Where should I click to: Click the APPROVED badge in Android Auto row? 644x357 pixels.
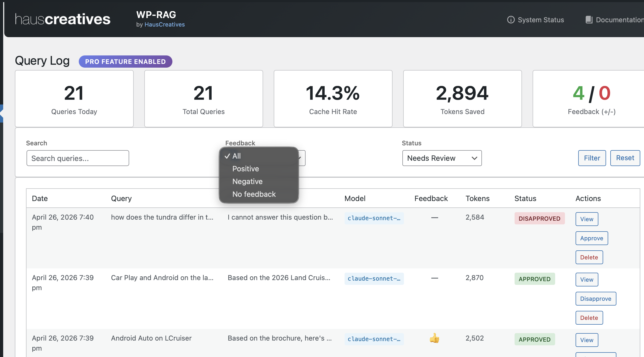click(535, 339)
